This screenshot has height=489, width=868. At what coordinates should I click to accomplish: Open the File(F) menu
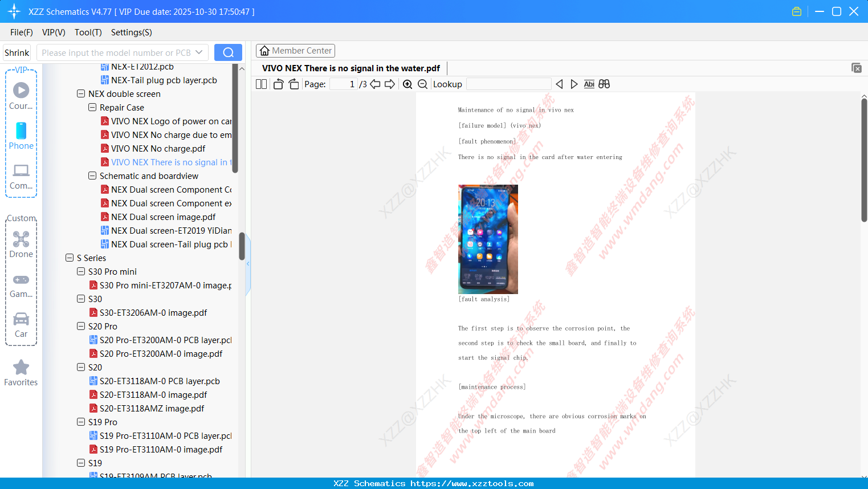(x=22, y=32)
